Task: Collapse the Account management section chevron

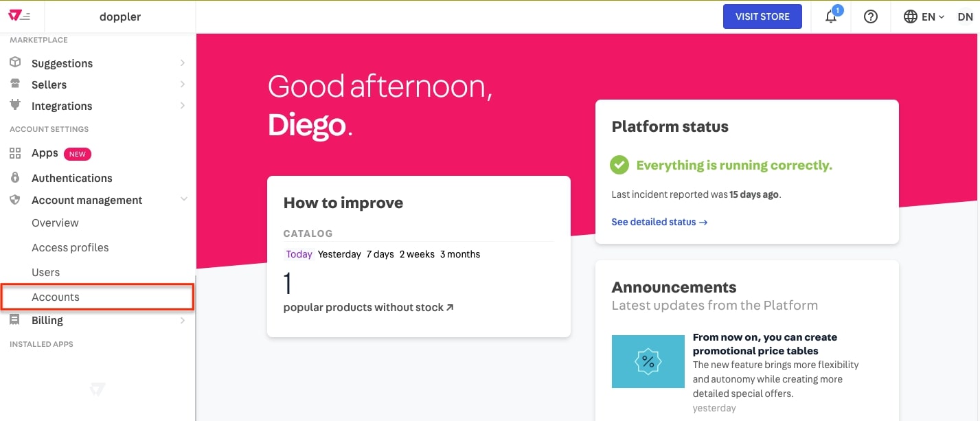Action: [183, 199]
